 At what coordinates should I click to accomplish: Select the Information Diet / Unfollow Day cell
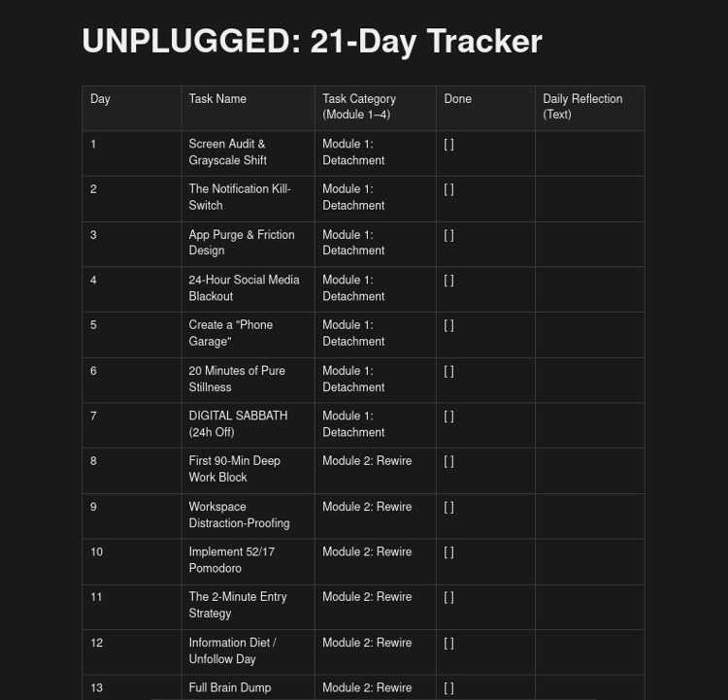[x=248, y=652]
